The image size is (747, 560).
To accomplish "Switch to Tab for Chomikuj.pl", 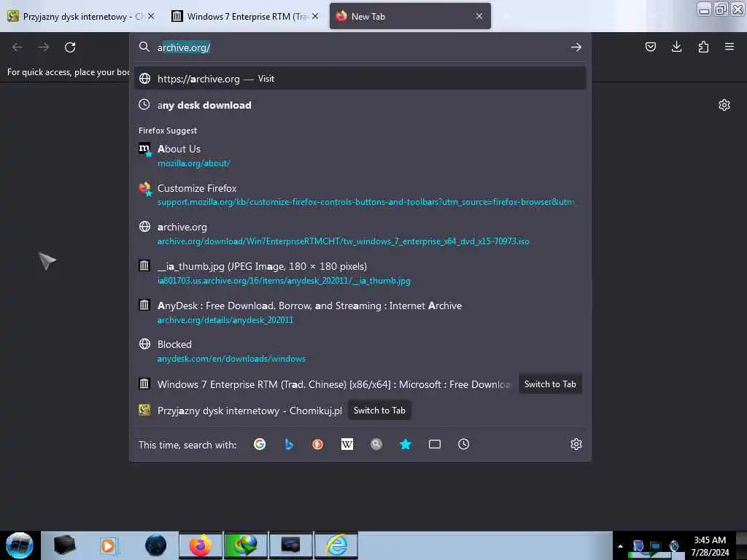I will click(379, 411).
